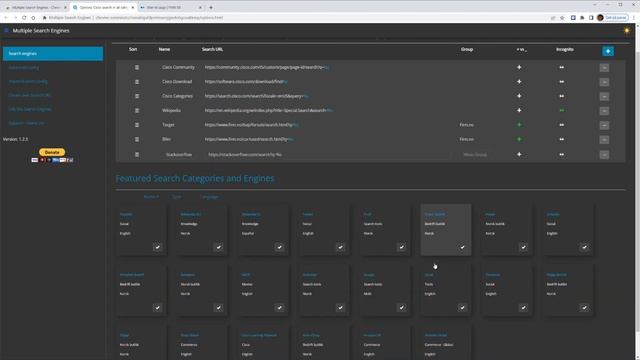640x360 pixels.
Task: Click the Cisco Community search URL
Action: 267,67
